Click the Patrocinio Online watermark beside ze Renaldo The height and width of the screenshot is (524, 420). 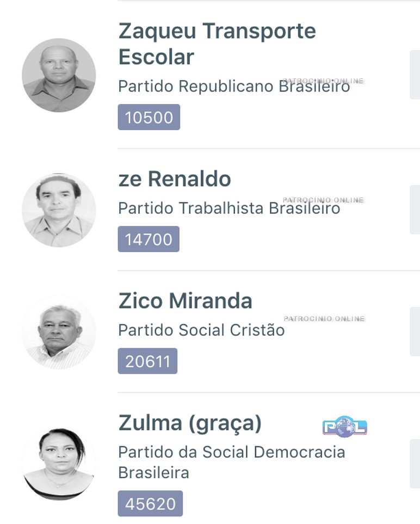tap(323, 200)
